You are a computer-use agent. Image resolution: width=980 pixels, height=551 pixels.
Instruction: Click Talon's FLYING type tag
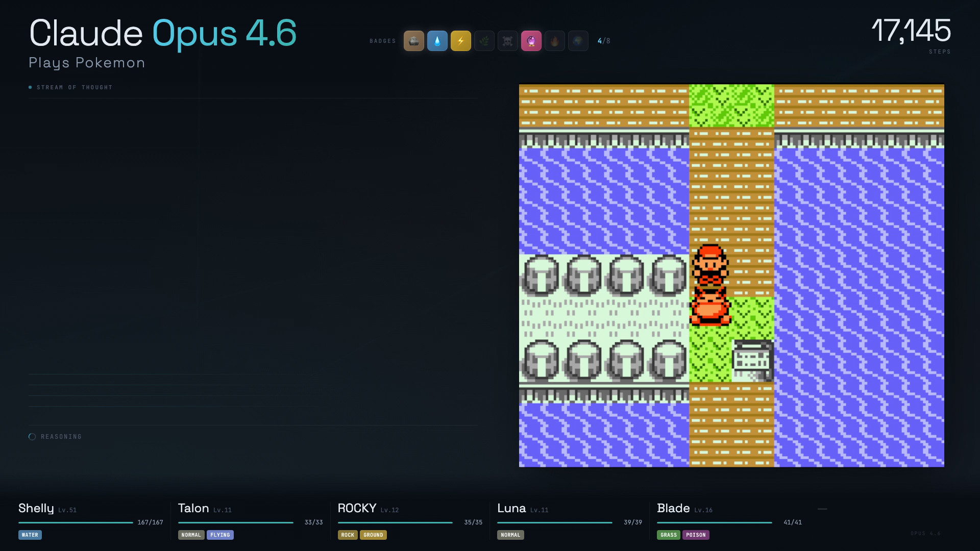tap(220, 535)
